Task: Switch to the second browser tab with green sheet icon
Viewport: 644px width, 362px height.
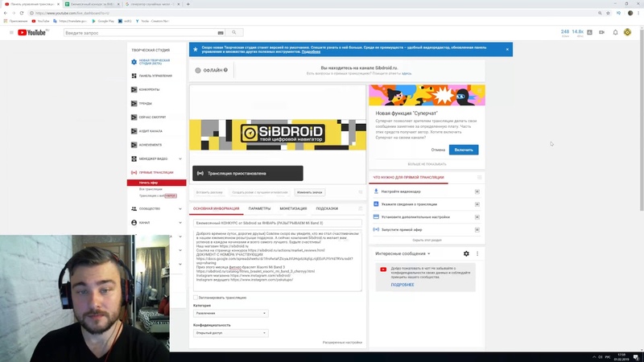Action: 92,4
